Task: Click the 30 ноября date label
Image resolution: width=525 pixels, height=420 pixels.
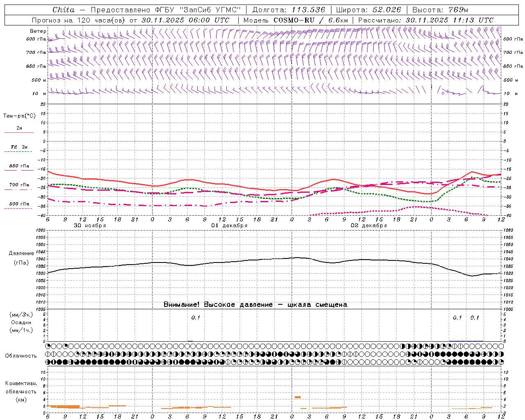Action: click(90, 226)
